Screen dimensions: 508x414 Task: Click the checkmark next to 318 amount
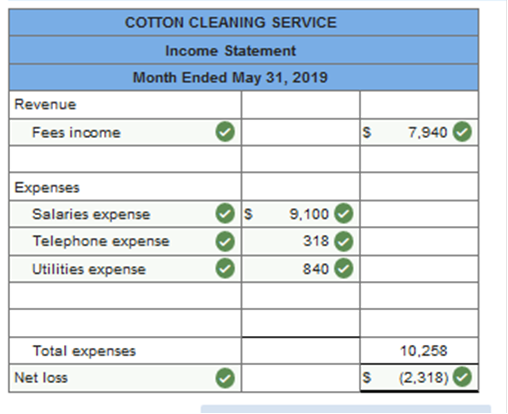pos(344,241)
